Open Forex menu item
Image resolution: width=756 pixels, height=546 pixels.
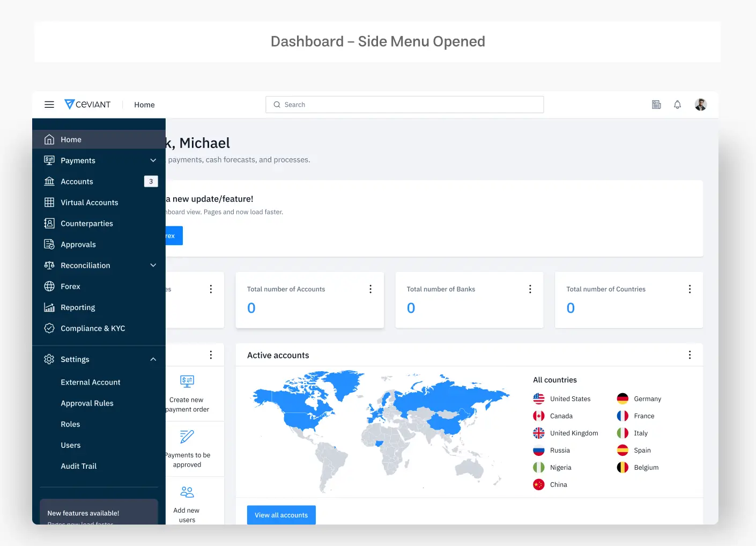tap(99, 286)
